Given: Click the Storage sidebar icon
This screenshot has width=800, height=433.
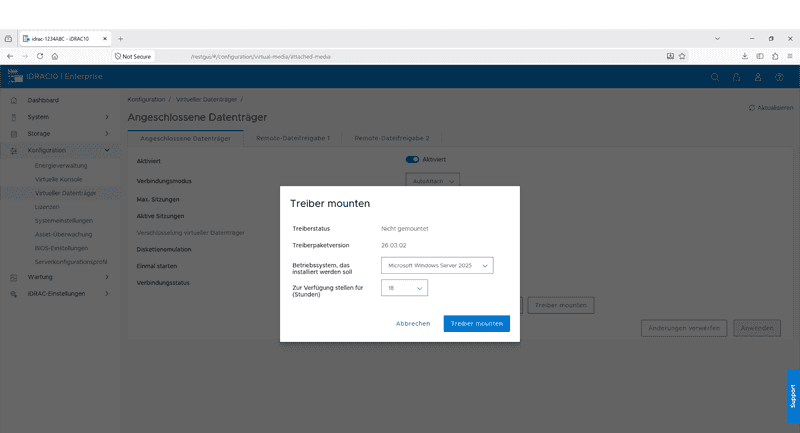Looking at the screenshot, I should [14, 134].
